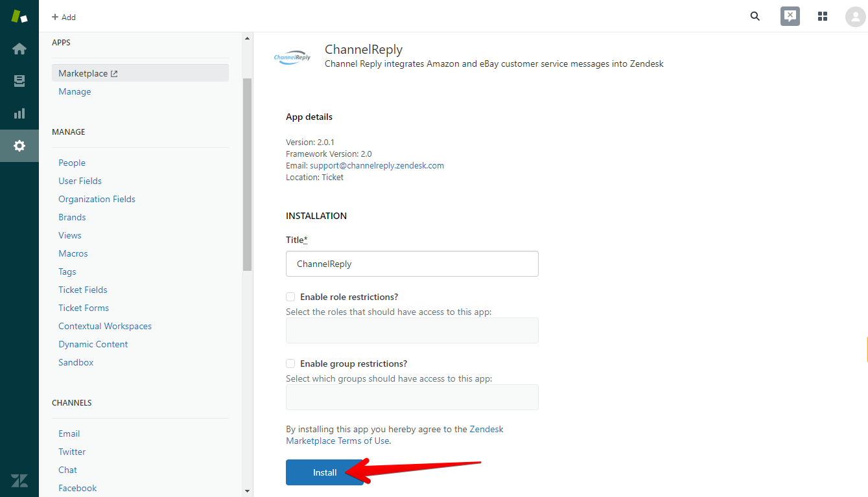Open Brands settings

coord(72,217)
